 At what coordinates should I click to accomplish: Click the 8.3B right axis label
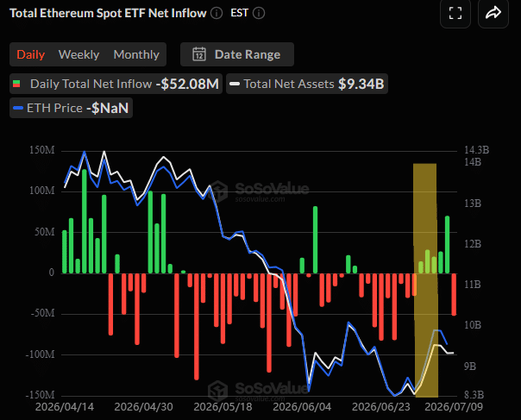point(474,395)
